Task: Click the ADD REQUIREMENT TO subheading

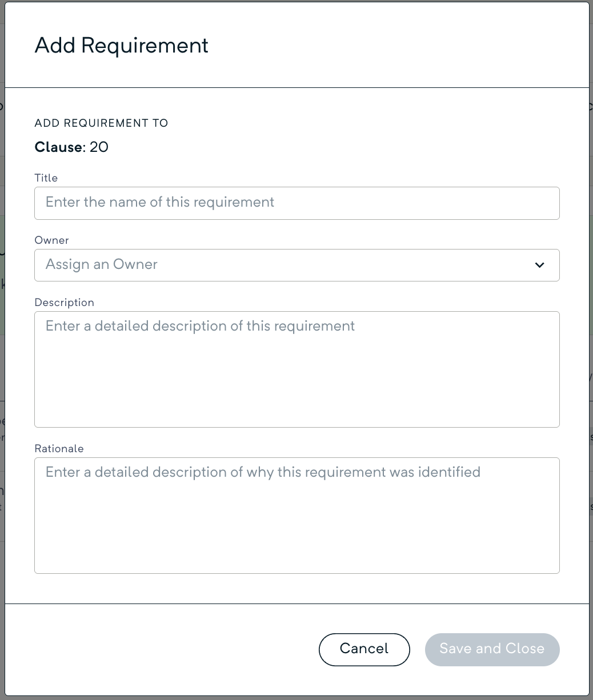Action: point(102,123)
